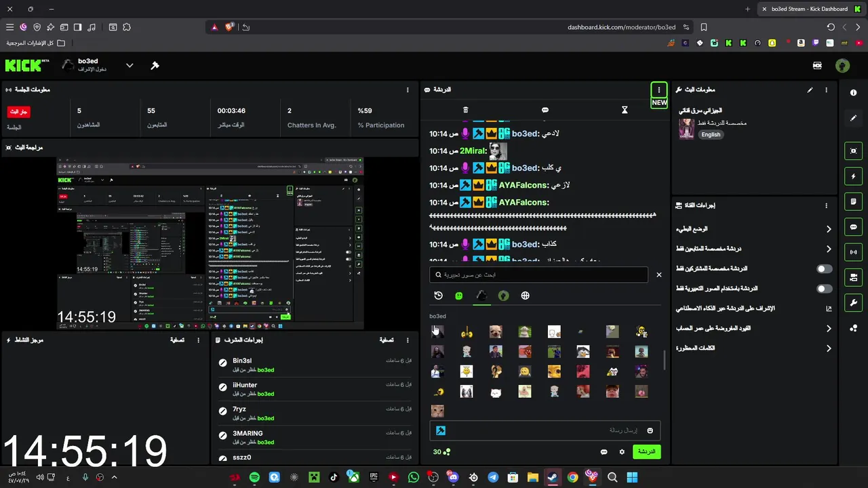Click the info icon in right sidebar

click(853, 93)
